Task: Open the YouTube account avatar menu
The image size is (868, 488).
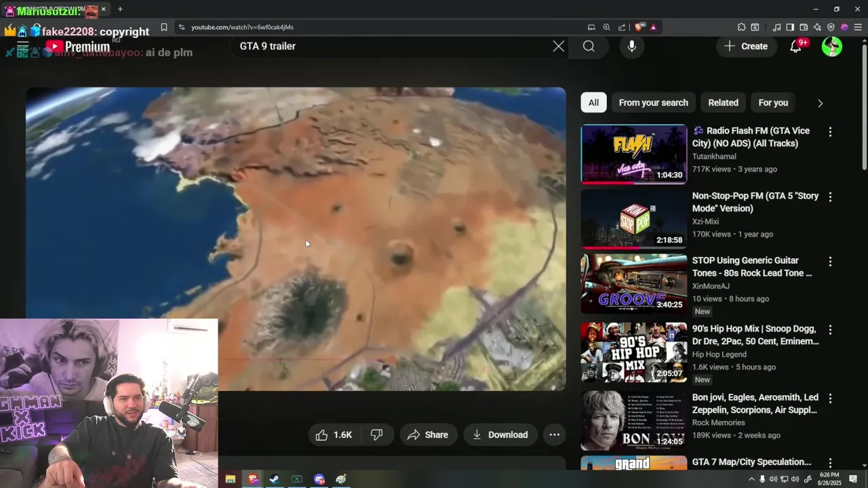Action: coord(832,46)
